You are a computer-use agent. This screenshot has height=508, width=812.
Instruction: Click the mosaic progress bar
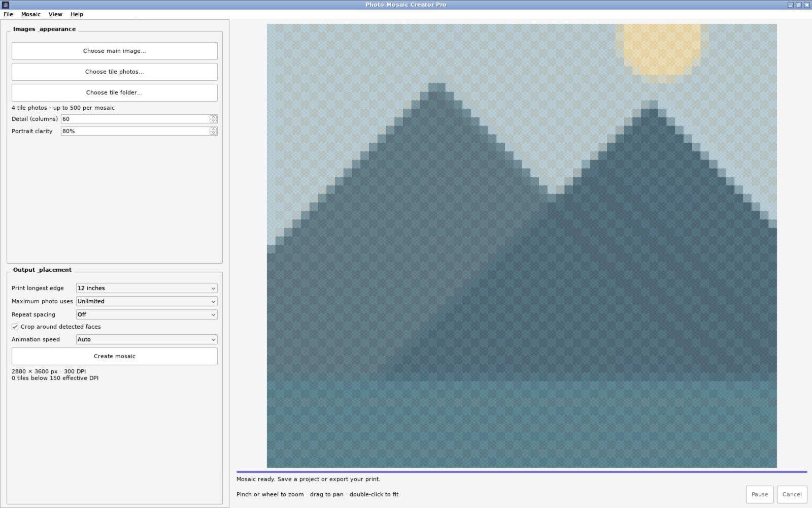pyautogui.click(x=522, y=472)
